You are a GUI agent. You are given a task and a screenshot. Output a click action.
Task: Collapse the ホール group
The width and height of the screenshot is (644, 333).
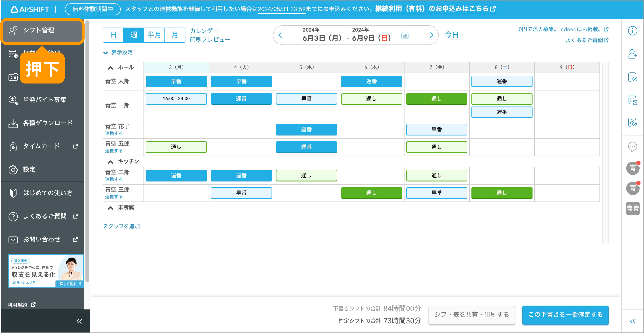pos(110,68)
